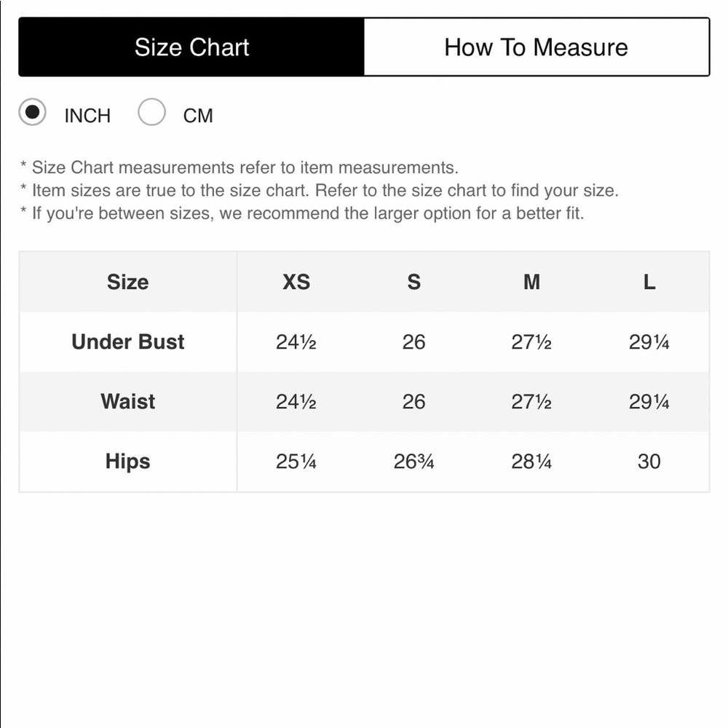Click the S column header
This screenshot has height=728, width=728.
click(x=414, y=282)
